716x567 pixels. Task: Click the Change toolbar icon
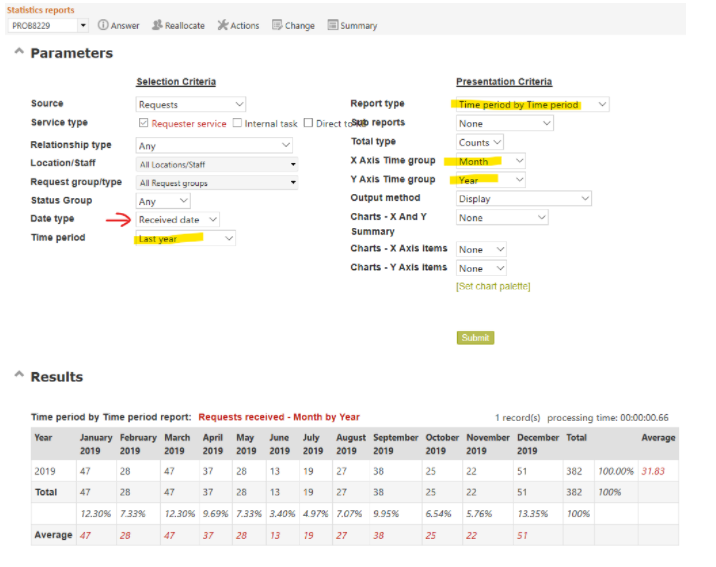(278, 25)
